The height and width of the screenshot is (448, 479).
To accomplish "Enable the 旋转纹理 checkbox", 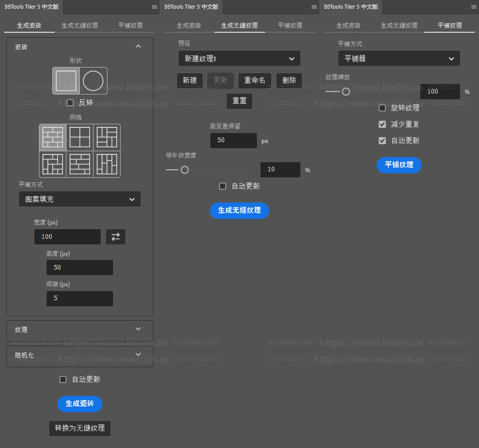I will click(x=382, y=108).
